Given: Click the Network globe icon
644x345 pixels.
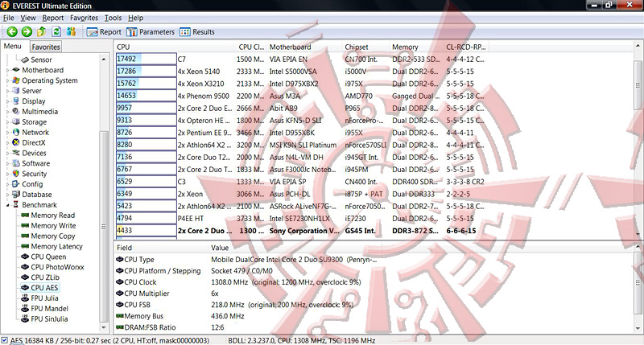Looking at the screenshot, I should tap(16, 132).
